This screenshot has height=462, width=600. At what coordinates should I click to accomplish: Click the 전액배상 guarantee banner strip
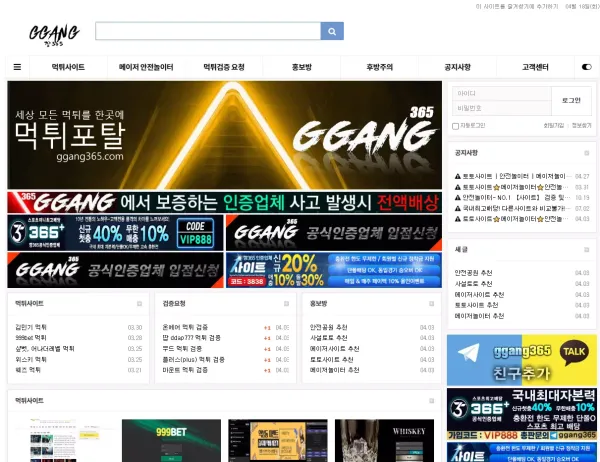pos(225,202)
